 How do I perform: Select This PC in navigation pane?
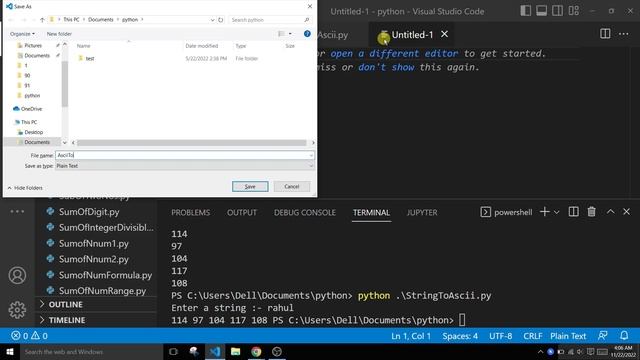(29, 122)
